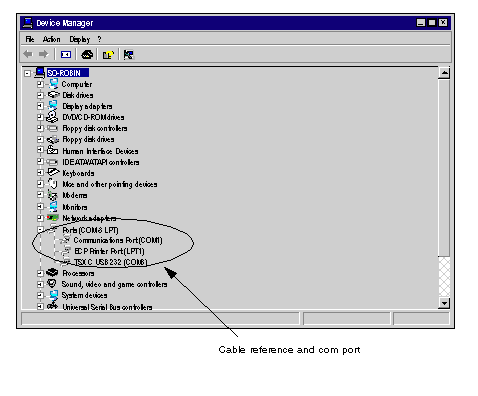The width and height of the screenshot is (478, 396).
Task: Select Communications Port (COM1)
Action: point(118,240)
